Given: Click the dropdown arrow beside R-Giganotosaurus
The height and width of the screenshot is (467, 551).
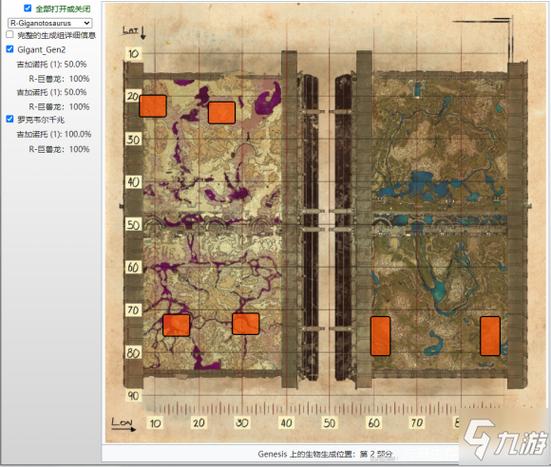Looking at the screenshot, I should (x=86, y=23).
